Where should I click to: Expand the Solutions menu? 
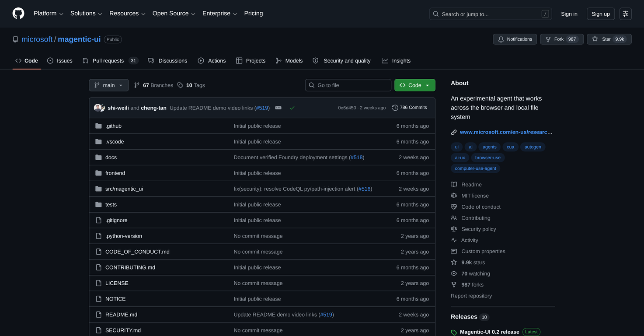coord(86,14)
